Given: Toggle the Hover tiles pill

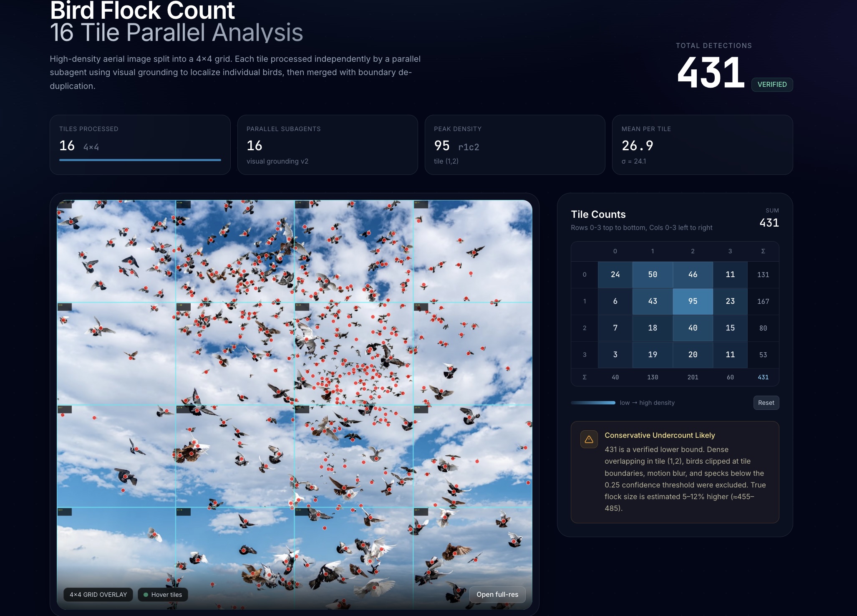Looking at the screenshot, I should 163,594.
